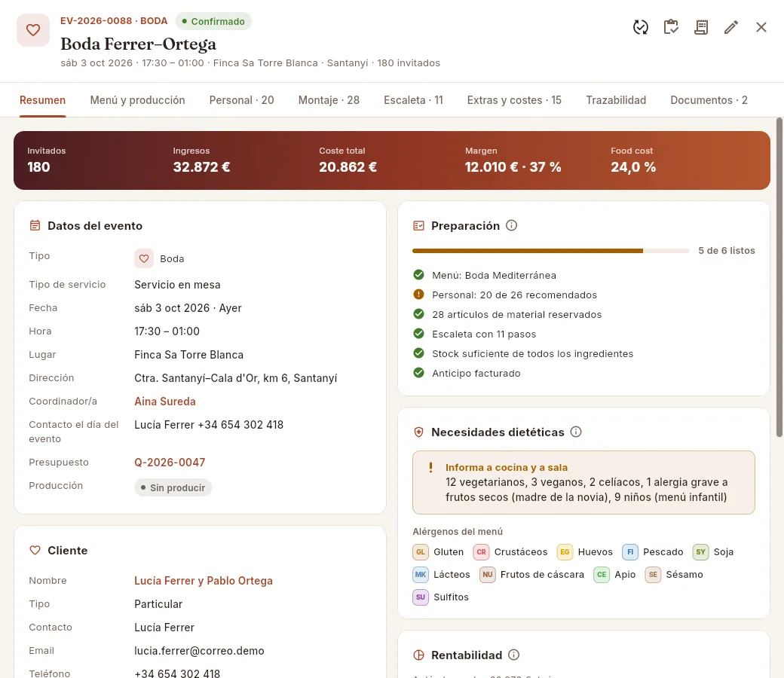Click the Sésamo allergen badge SE
784x678 pixels.
[x=653, y=574]
